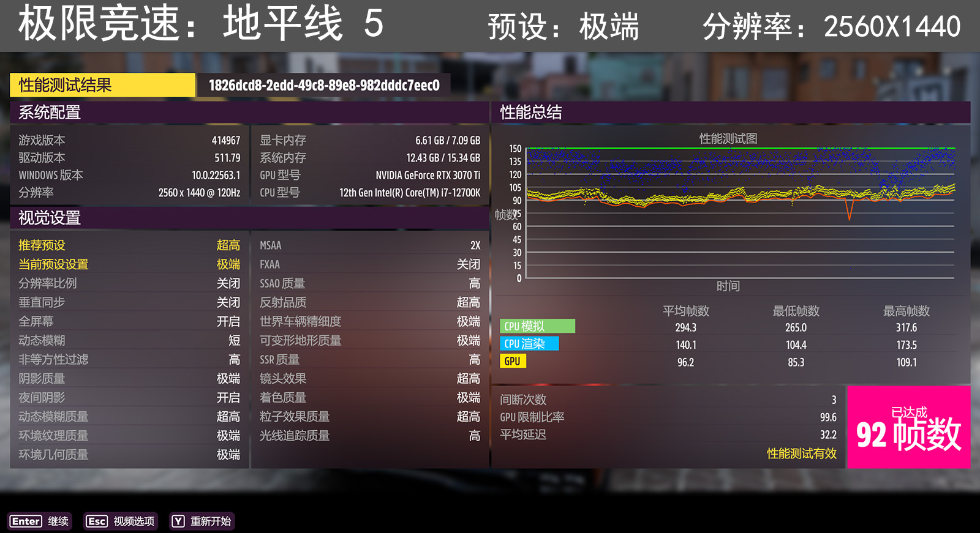Viewport: 980px width, 533px height.
Task: Click the Enter key icon to continue
Action: click(26, 521)
